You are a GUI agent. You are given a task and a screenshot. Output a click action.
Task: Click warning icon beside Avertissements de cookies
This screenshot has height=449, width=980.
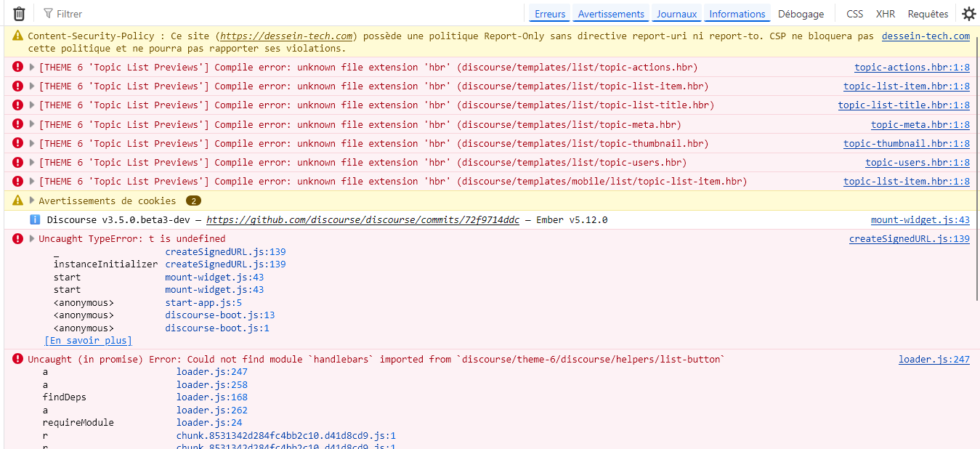point(18,201)
